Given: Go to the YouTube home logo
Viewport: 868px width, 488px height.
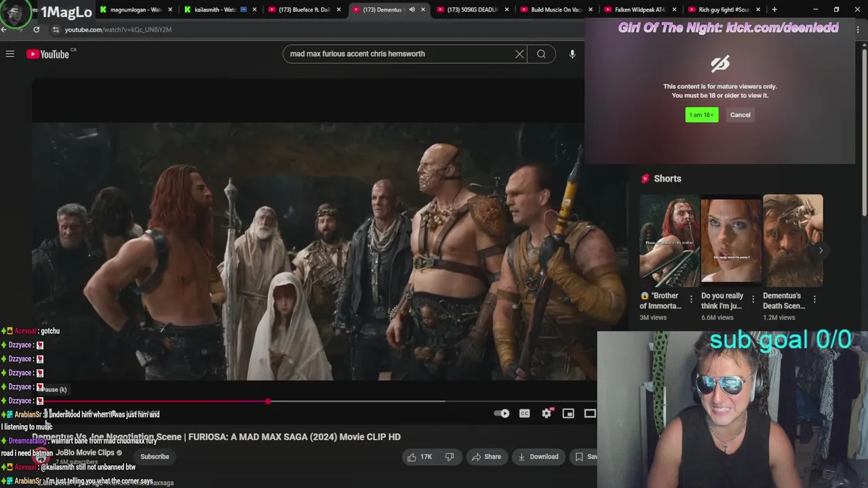Looking at the screenshot, I should [x=48, y=54].
